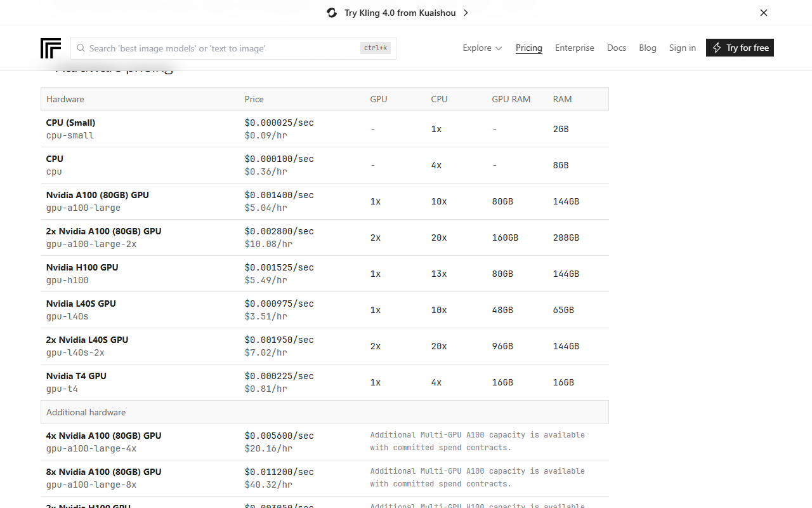Click the Replicate logo icon
Screen dimensions: 812x508
(x=50, y=48)
